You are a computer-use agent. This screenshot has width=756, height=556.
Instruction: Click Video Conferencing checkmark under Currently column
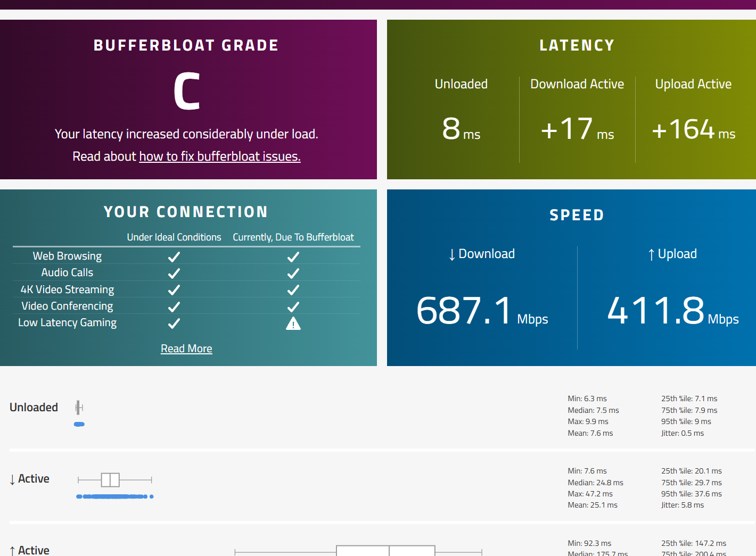pyautogui.click(x=293, y=307)
